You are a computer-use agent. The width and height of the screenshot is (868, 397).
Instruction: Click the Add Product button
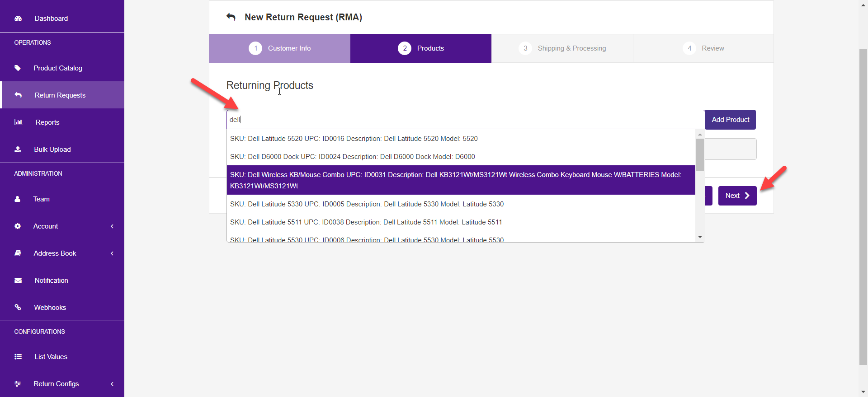[731, 120]
